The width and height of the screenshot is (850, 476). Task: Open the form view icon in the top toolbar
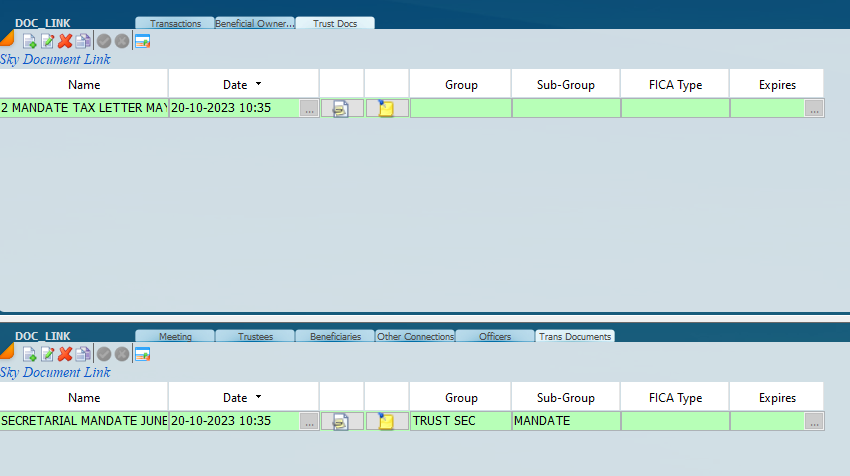point(142,41)
